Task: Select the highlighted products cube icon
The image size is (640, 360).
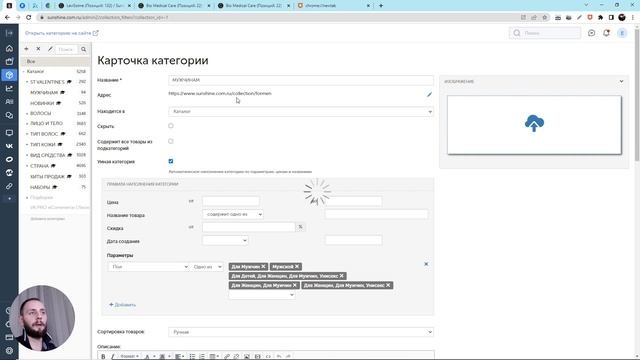Action: click(x=9, y=75)
